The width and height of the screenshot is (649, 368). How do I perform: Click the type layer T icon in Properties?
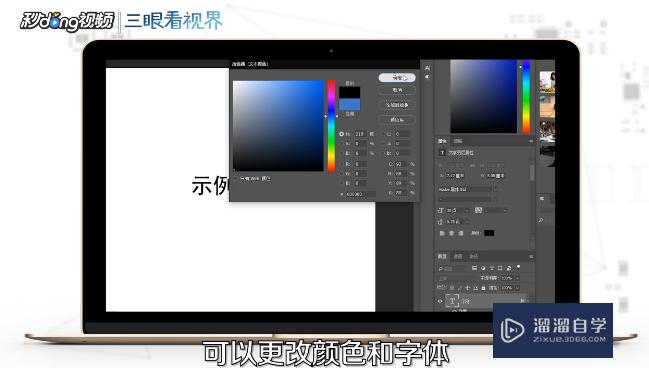coord(442,153)
